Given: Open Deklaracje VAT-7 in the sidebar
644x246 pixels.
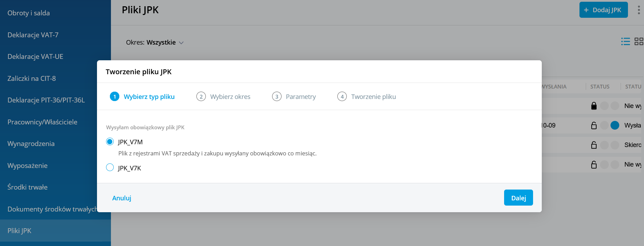Looking at the screenshot, I should (33, 35).
